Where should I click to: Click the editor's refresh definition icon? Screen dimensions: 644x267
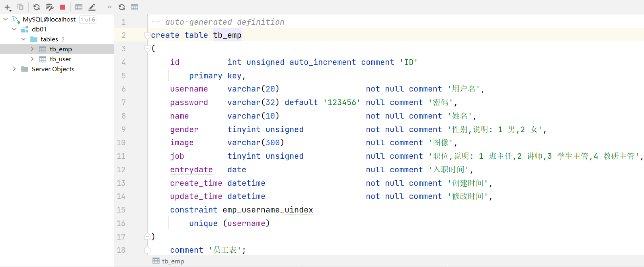(x=122, y=7)
